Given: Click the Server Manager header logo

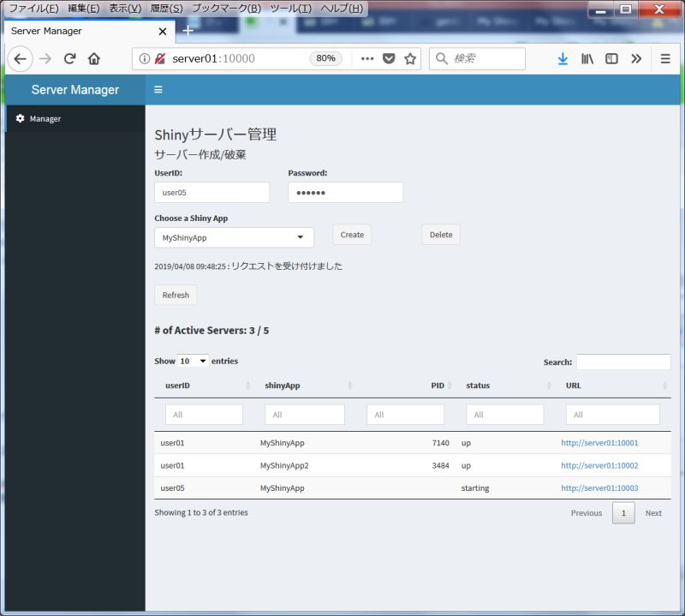Looking at the screenshot, I should coord(75,90).
